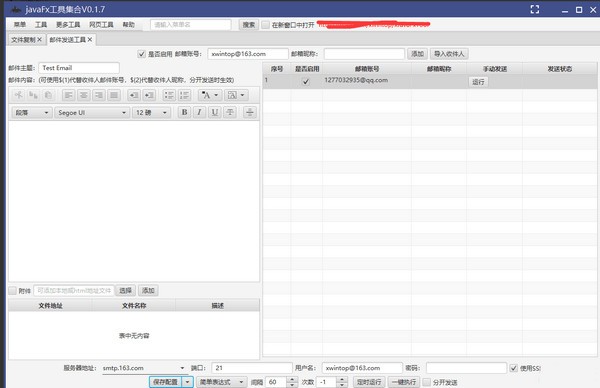600x388 pixels.
Task: Click the 搜索 button
Action: click(249, 25)
